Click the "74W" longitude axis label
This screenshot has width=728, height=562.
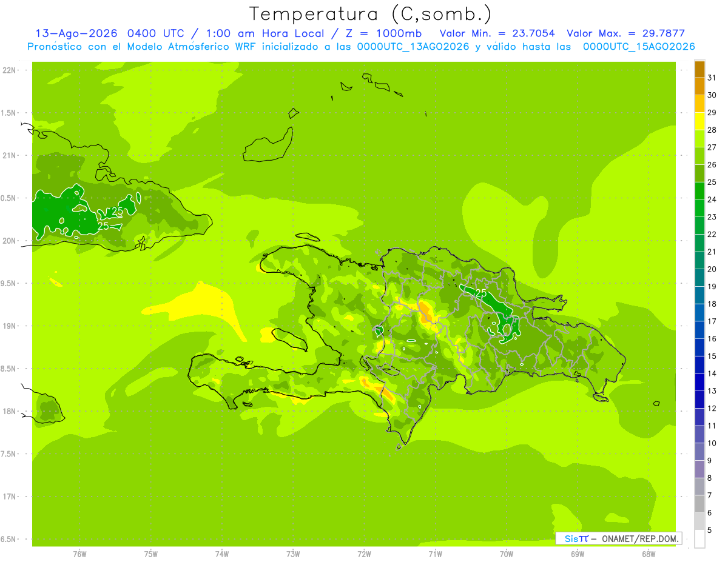(x=221, y=554)
